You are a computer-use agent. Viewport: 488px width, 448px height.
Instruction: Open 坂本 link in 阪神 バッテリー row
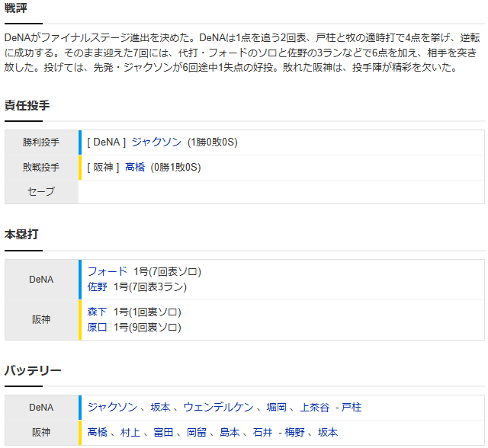(327, 432)
